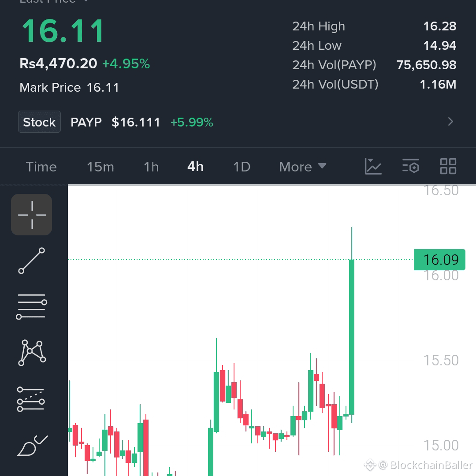Open the chart indicators icon
This screenshot has height=476, width=476.
[x=373, y=166]
